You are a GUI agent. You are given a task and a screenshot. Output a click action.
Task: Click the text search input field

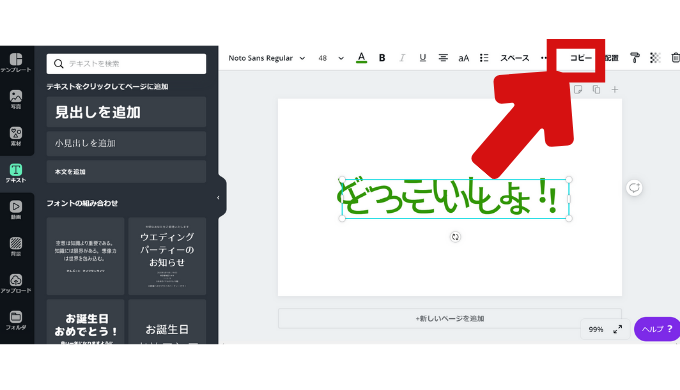pyautogui.click(x=126, y=64)
